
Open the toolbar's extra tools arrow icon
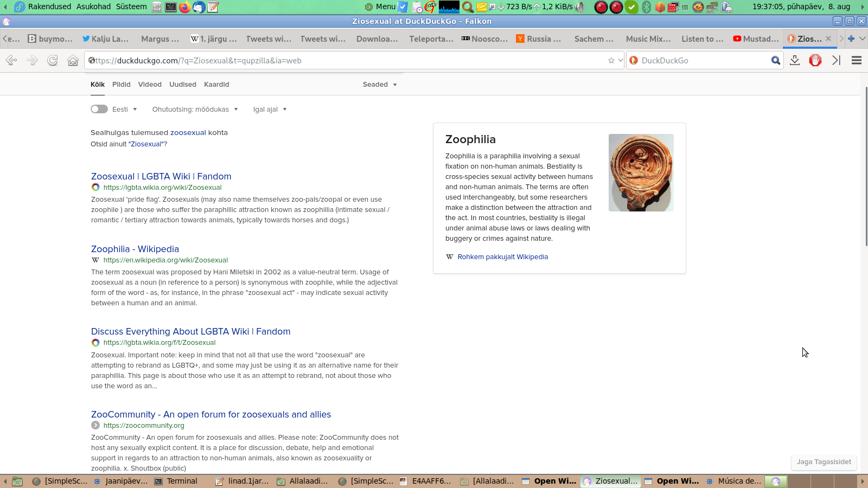[836, 60]
